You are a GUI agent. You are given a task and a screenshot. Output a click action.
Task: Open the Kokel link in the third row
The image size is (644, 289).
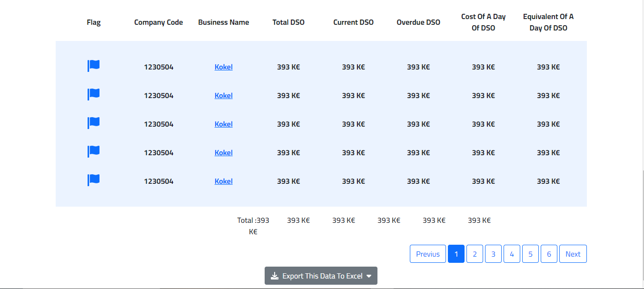(223, 124)
